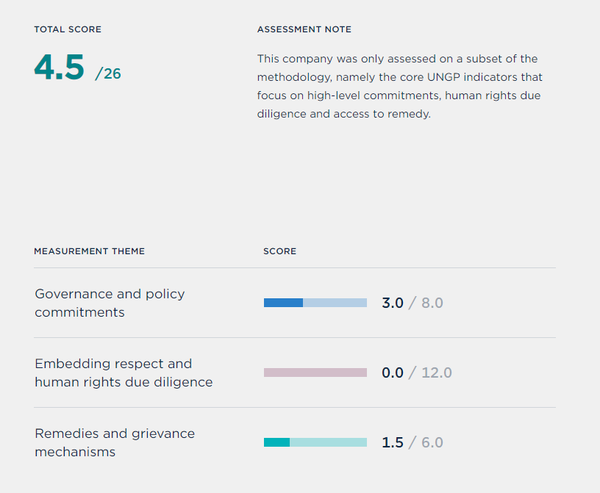Click the dark blue filled Governance bar segment
This screenshot has height=493, width=600.
(283, 302)
